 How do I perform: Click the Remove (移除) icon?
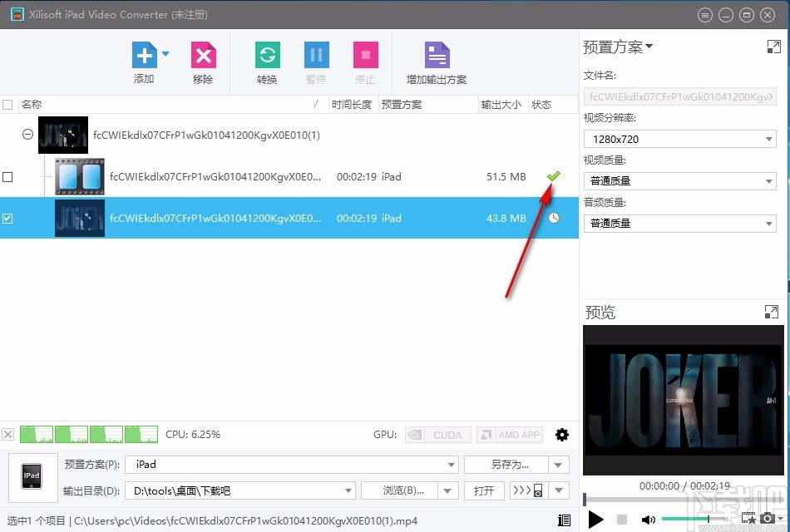point(204,55)
